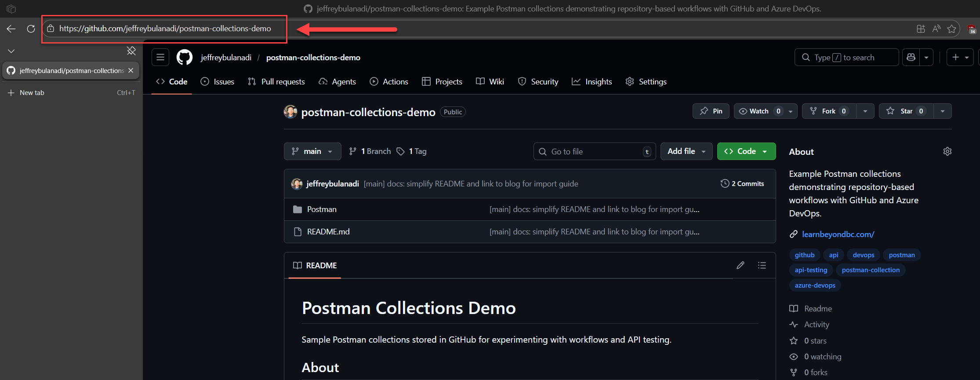
Task: Open the README outline list icon
Action: (762, 265)
